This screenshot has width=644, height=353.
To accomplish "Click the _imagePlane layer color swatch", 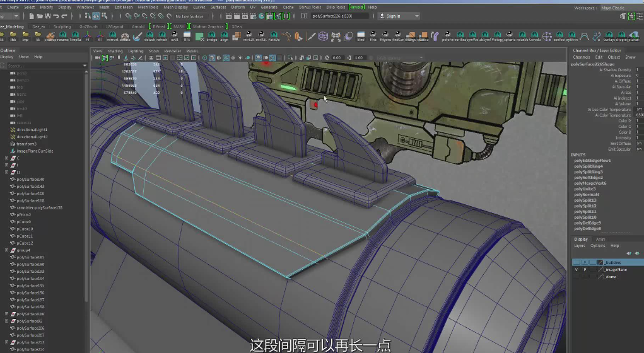I will tap(600, 270).
